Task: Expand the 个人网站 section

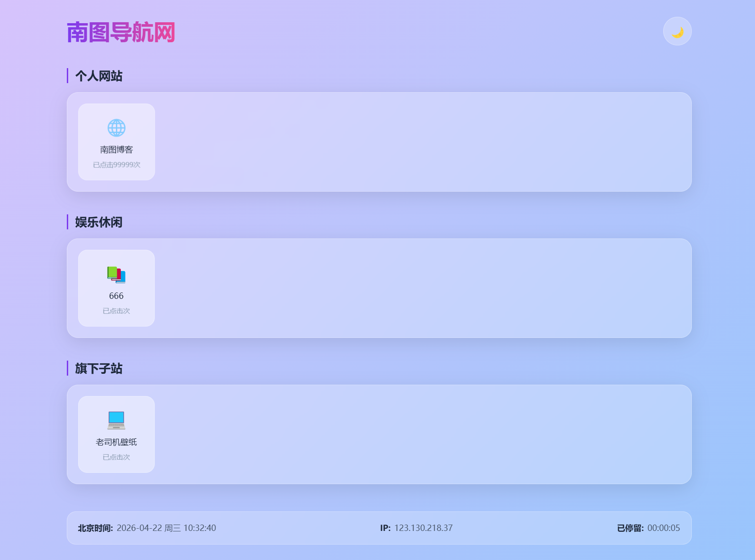Action: pos(98,76)
